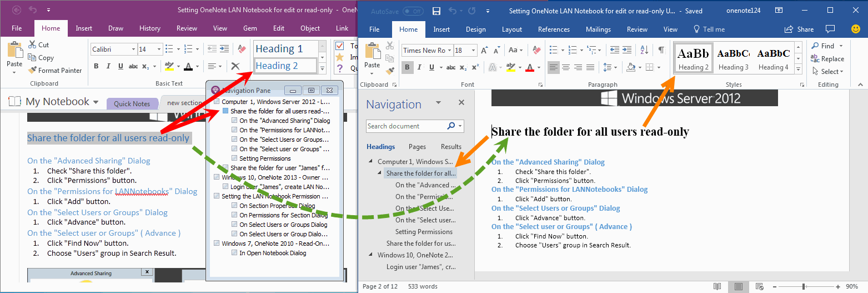Image resolution: width=868 pixels, height=293 pixels.
Task: Click the Replace button in Word
Action: coord(827,59)
